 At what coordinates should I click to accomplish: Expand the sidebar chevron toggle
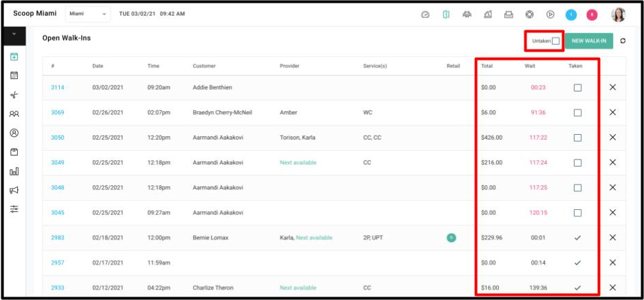click(x=14, y=34)
